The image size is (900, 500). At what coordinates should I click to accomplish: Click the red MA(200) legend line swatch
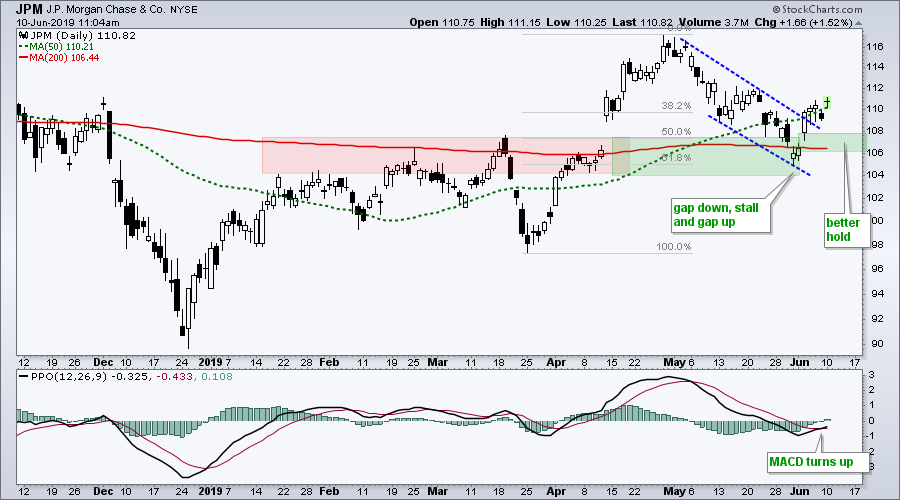(24, 57)
